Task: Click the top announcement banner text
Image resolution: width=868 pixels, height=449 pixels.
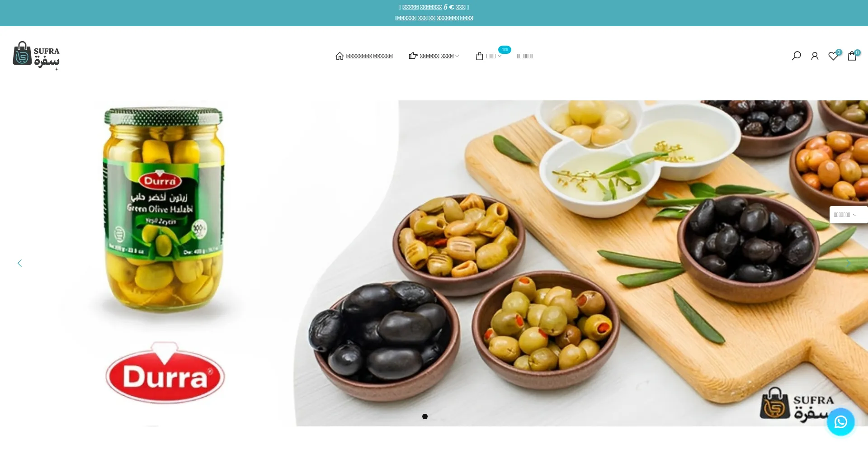Action: [x=434, y=13]
